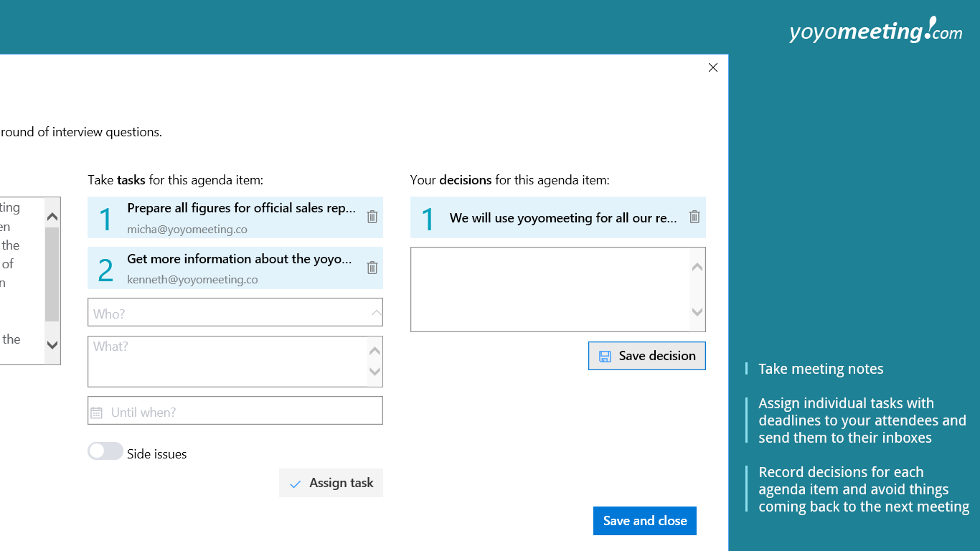Click the Save and close button
Image resolution: width=980 pixels, height=551 pixels.
click(x=645, y=521)
